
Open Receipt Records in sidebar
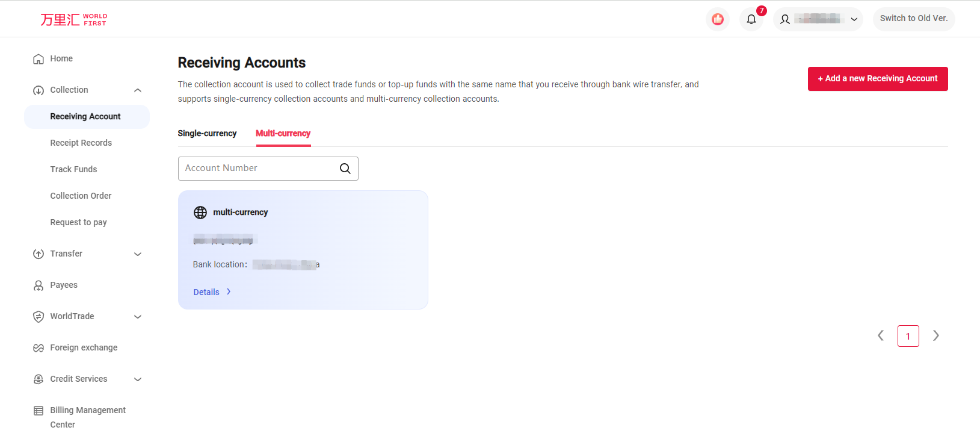click(x=81, y=143)
